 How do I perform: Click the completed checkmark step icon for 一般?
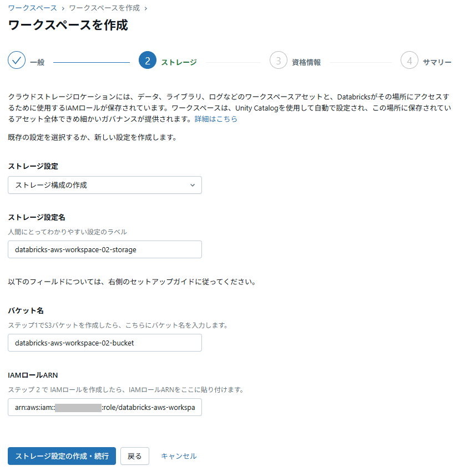[x=17, y=60]
